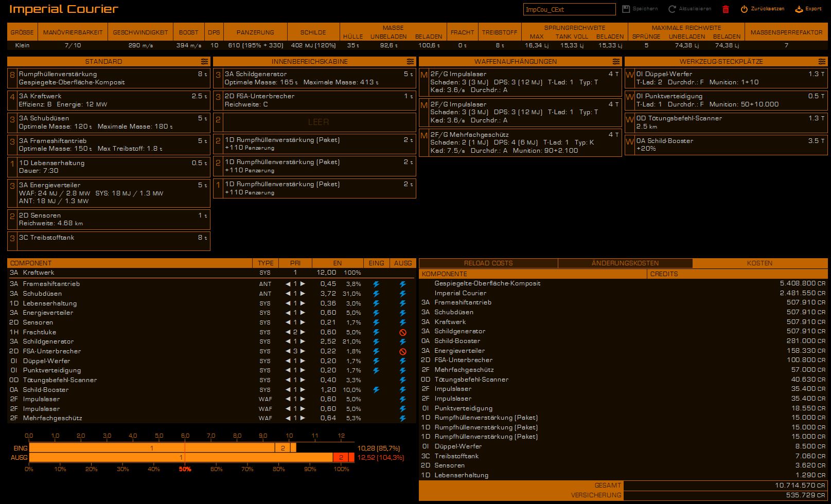This screenshot has height=504, width=831.
Task: Toggle AUSG power for Schild-Booster
Action: [x=403, y=390]
